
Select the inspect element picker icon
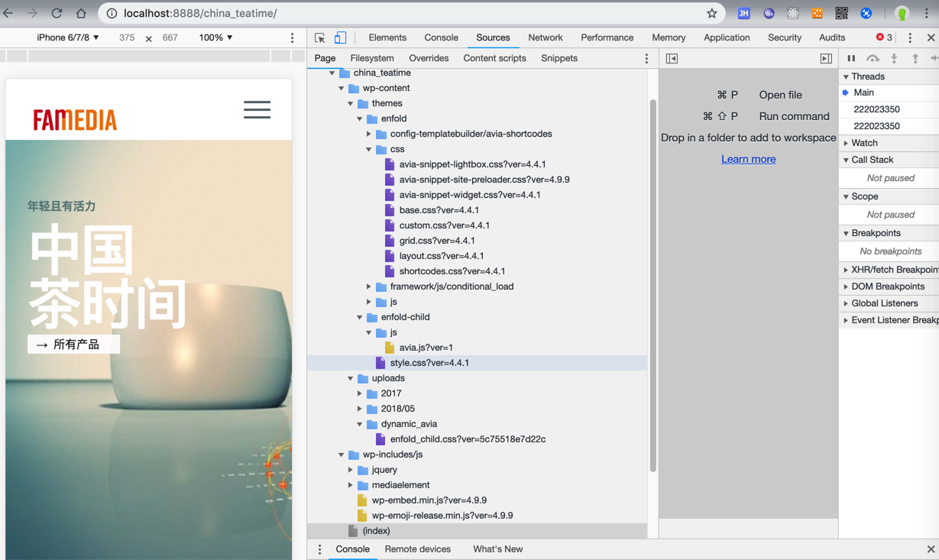(x=320, y=37)
